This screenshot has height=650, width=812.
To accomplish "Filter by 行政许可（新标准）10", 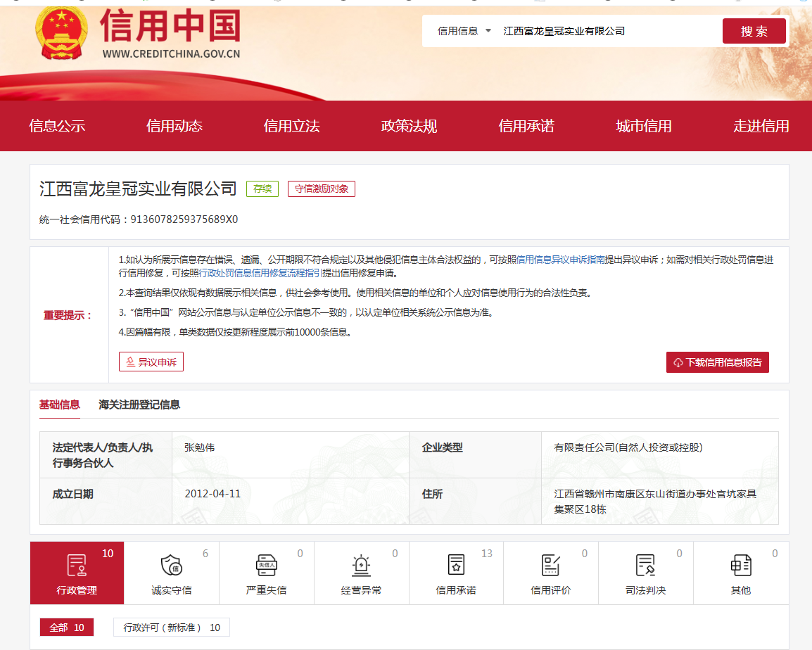I will (172, 627).
